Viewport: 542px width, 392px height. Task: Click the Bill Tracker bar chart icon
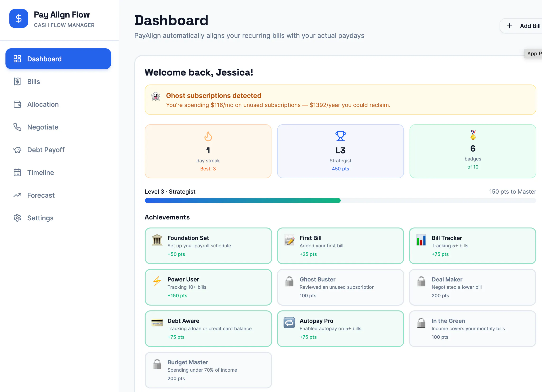(x=421, y=240)
